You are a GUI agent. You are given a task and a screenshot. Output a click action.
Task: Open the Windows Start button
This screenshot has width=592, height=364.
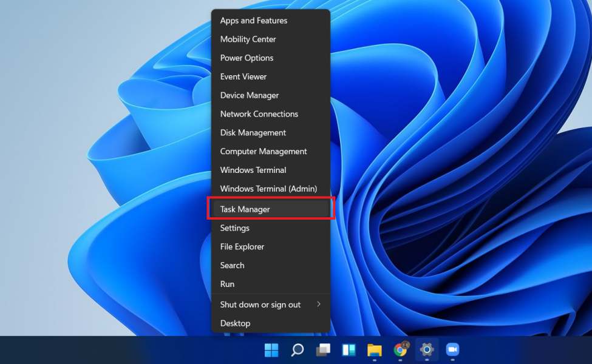[x=271, y=350]
